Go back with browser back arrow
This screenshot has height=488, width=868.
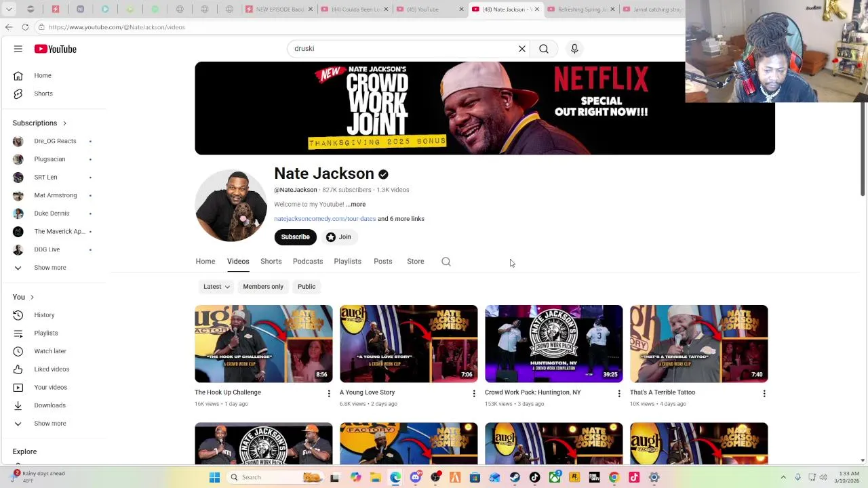9,27
